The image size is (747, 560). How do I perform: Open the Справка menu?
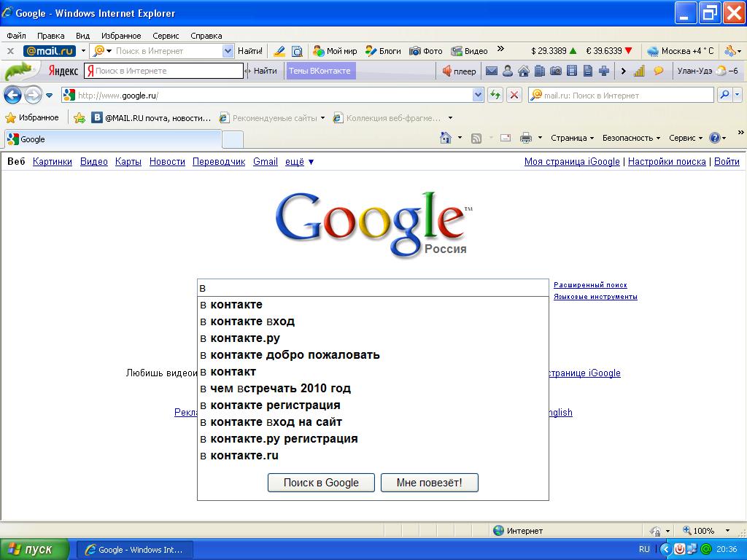click(206, 36)
